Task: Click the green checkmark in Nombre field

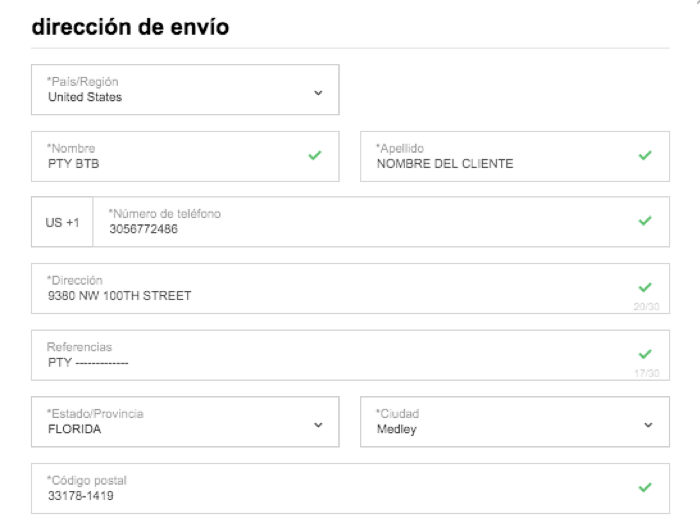Action: (x=315, y=155)
